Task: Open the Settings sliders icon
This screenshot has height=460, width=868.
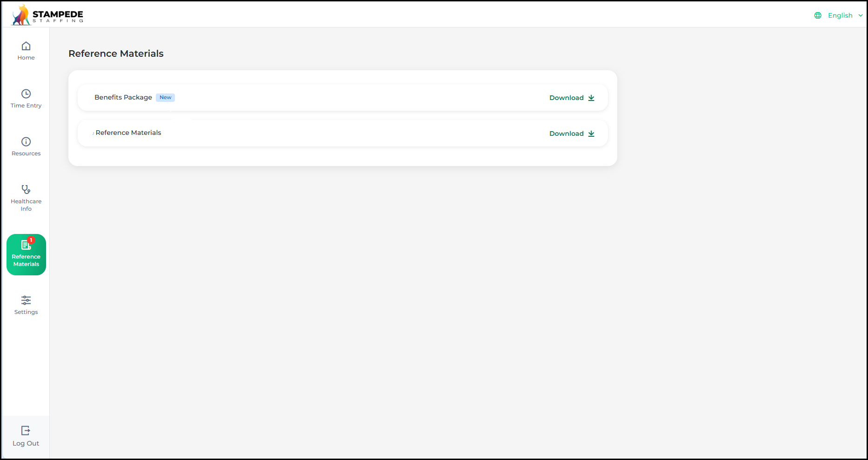Action: 26,300
